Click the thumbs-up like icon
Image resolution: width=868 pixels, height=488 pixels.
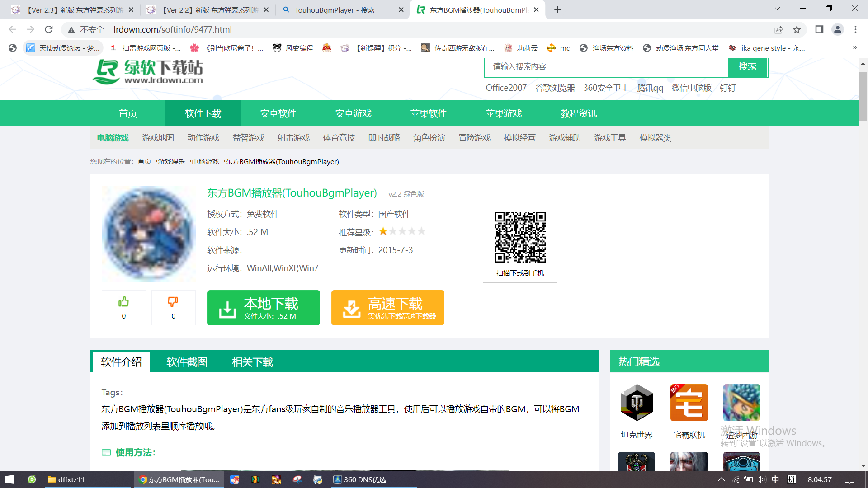pyautogui.click(x=123, y=302)
